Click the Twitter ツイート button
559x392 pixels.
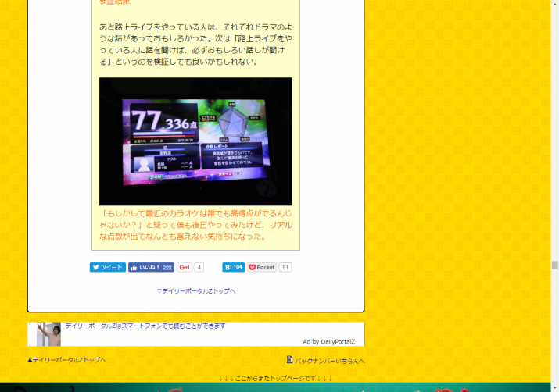107,267
